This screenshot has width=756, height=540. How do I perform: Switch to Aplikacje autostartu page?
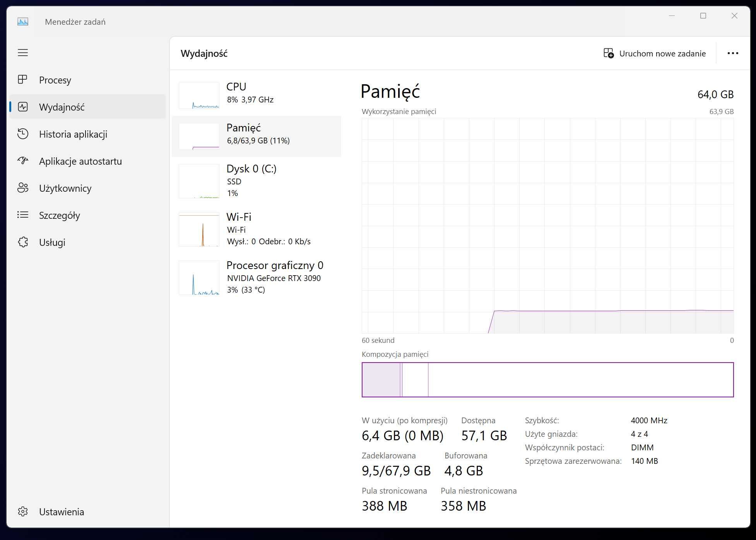point(88,161)
